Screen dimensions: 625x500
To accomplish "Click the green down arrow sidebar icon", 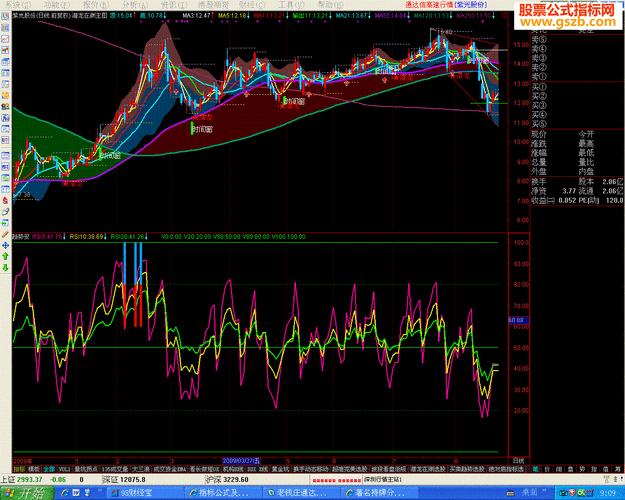I will pyautogui.click(x=5, y=268).
